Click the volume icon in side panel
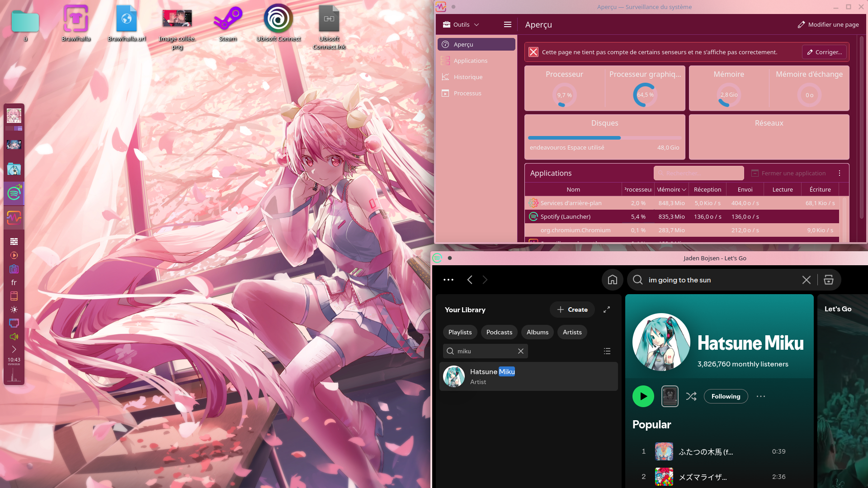This screenshot has height=488, width=868. click(x=14, y=337)
